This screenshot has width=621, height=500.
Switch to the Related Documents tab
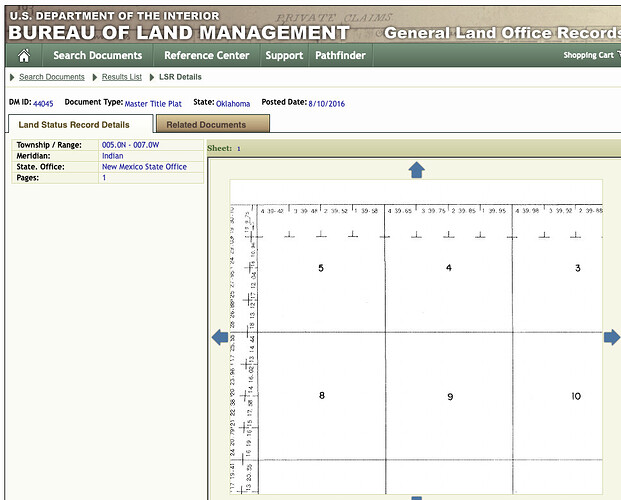pyautogui.click(x=206, y=125)
